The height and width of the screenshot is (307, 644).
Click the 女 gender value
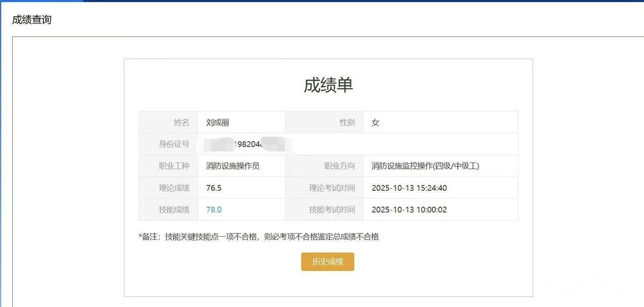pyautogui.click(x=375, y=122)
